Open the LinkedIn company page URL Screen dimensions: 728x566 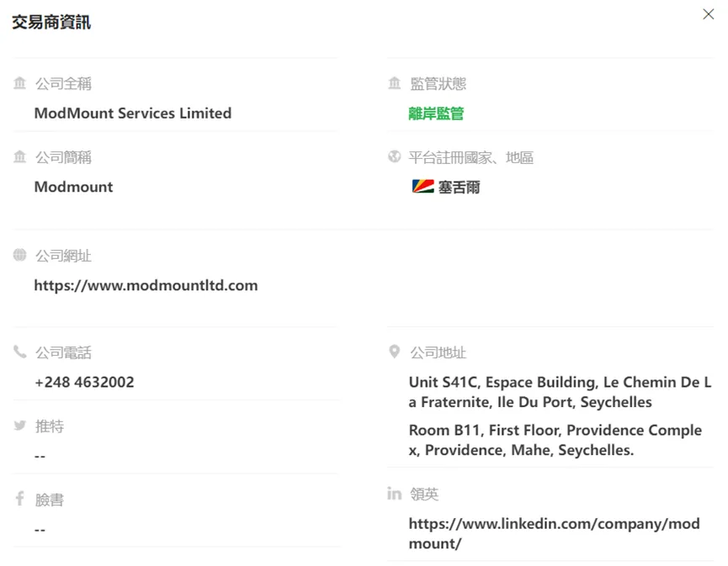click(554, 533)
